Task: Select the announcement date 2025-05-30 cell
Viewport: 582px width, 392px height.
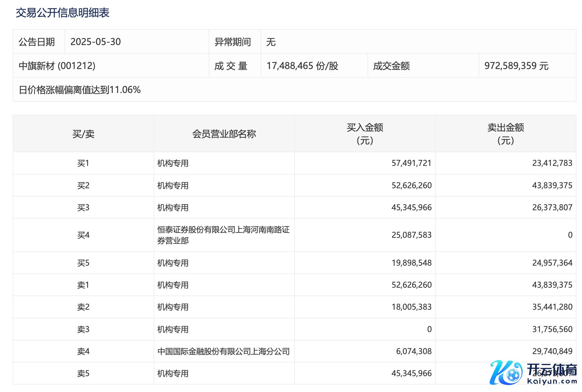Action: pos(96,42)
